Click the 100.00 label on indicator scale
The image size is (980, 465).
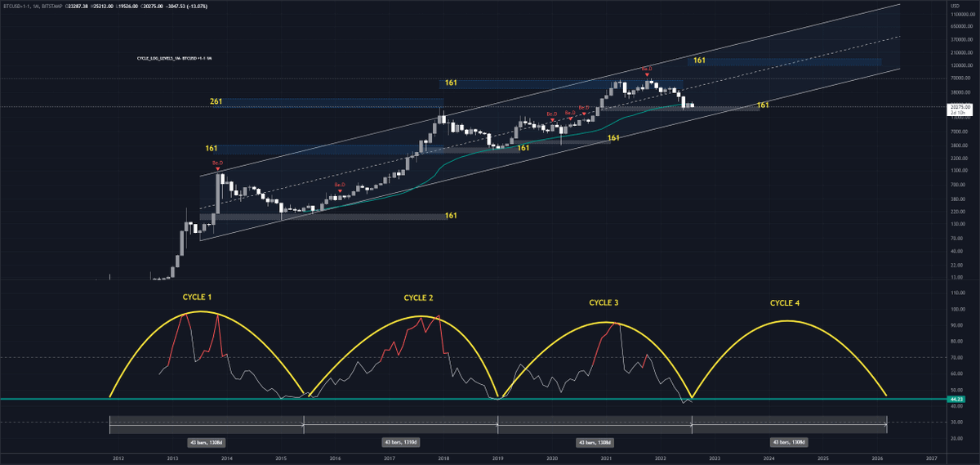coord(957,310)
